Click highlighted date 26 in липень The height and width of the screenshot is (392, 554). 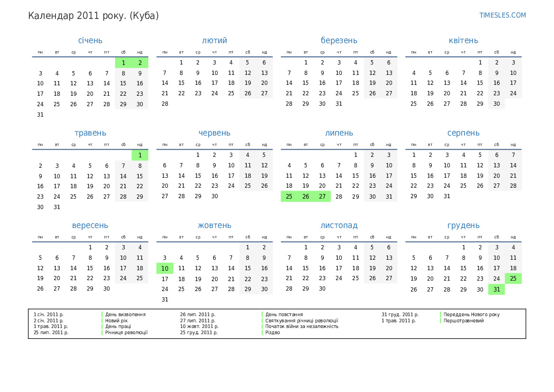point(306,197)
